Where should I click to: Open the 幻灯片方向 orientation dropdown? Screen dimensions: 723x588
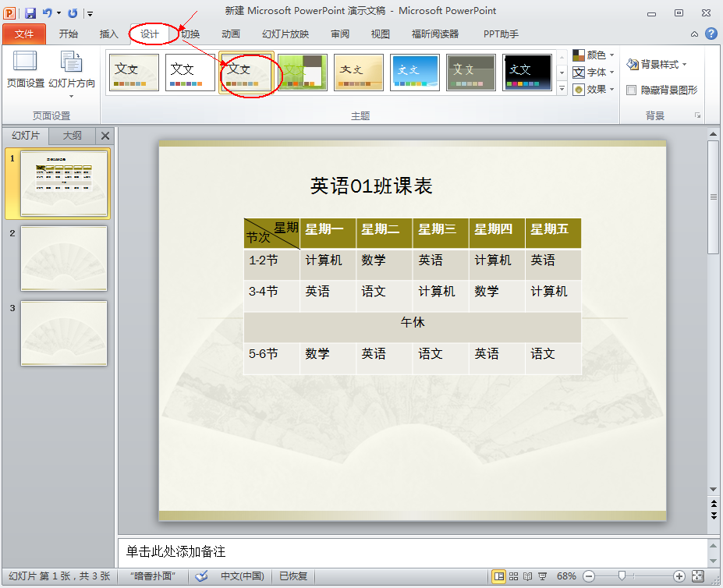point(72,73)
